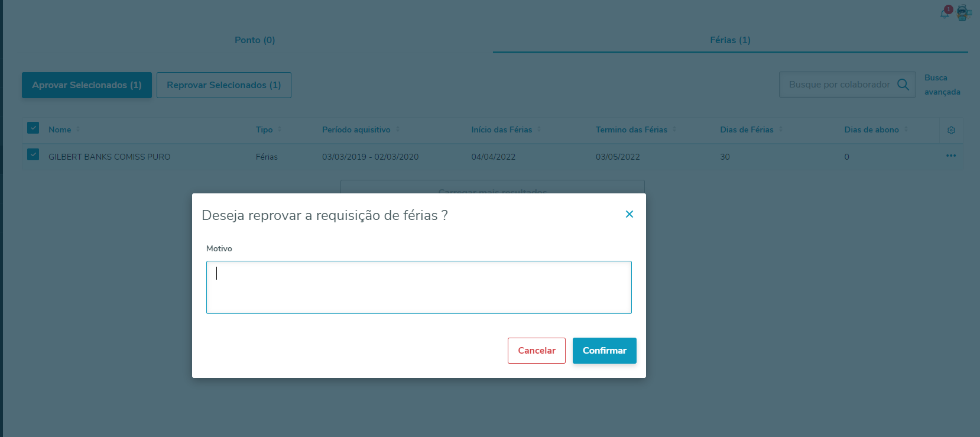Sort by Dias de Férias arrows
Image resolution: width=980 pixels, height=437 pixels.
click(x=781, y=130)
